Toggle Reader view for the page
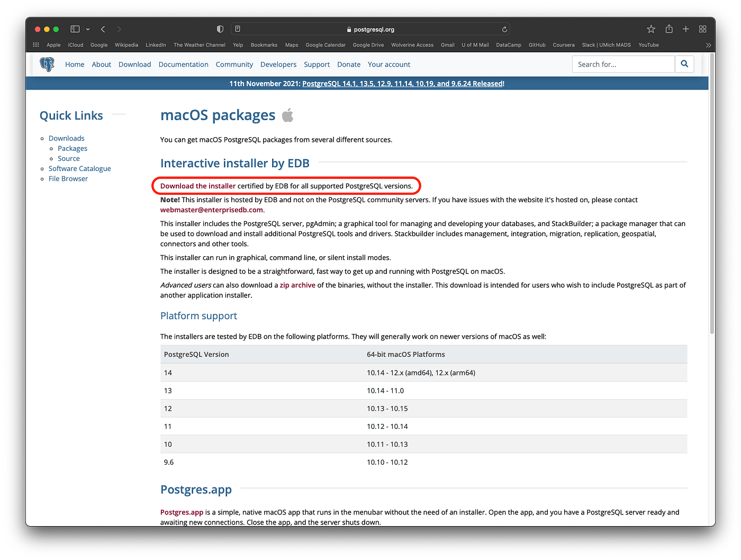 click(x=238, y=29)
